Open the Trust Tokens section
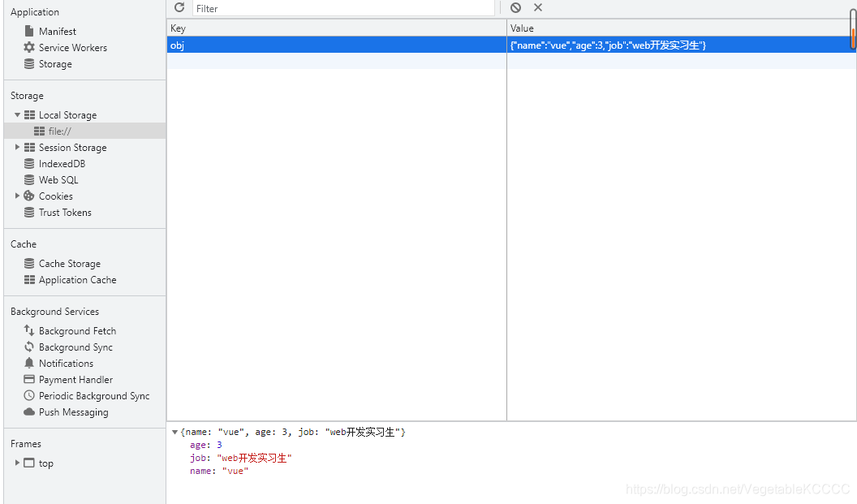The width and height of the screenshot is (857, 504). [65, 212]
